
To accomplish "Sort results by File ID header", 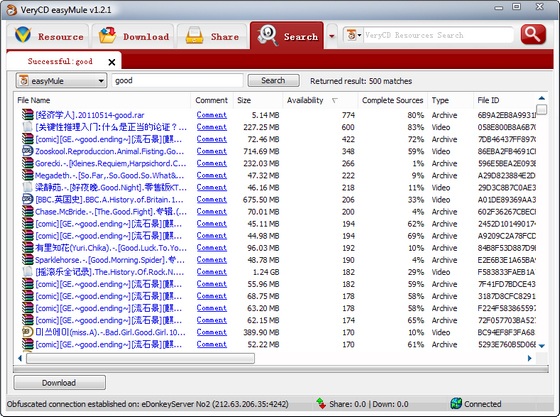I will (505, 100).
